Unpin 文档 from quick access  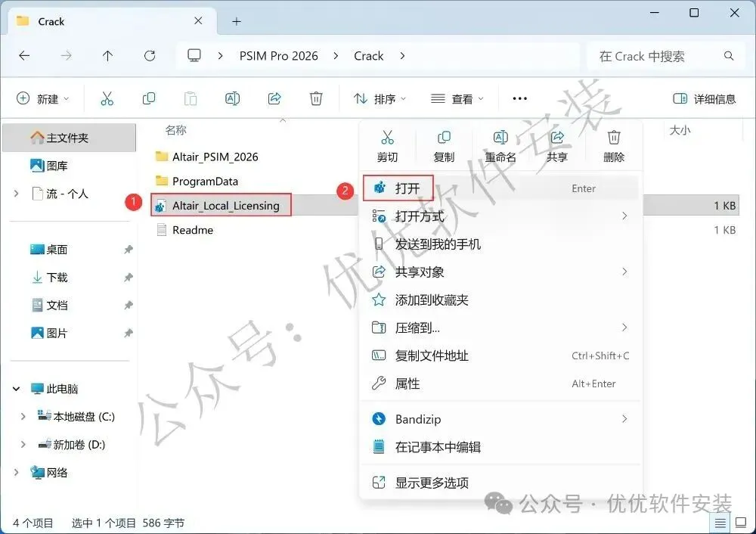(129, 306)
